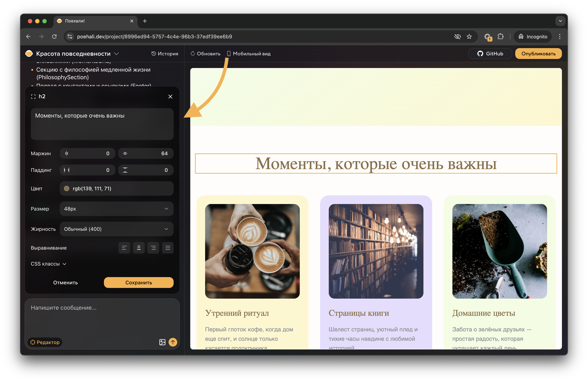The width and height of the screenshot is (588, 382).
Task: Click the h2 heading text input field
Action: coord(102,124)
